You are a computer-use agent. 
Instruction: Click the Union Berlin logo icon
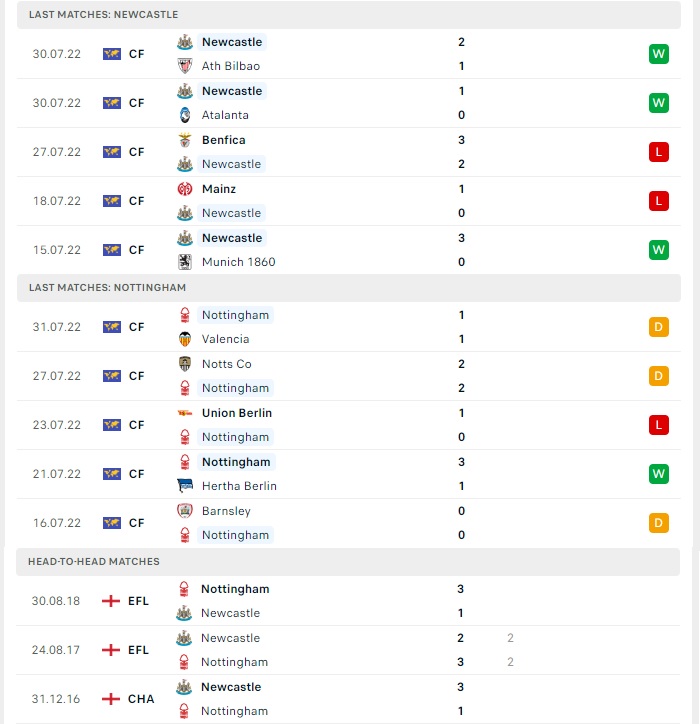(185, 413)
